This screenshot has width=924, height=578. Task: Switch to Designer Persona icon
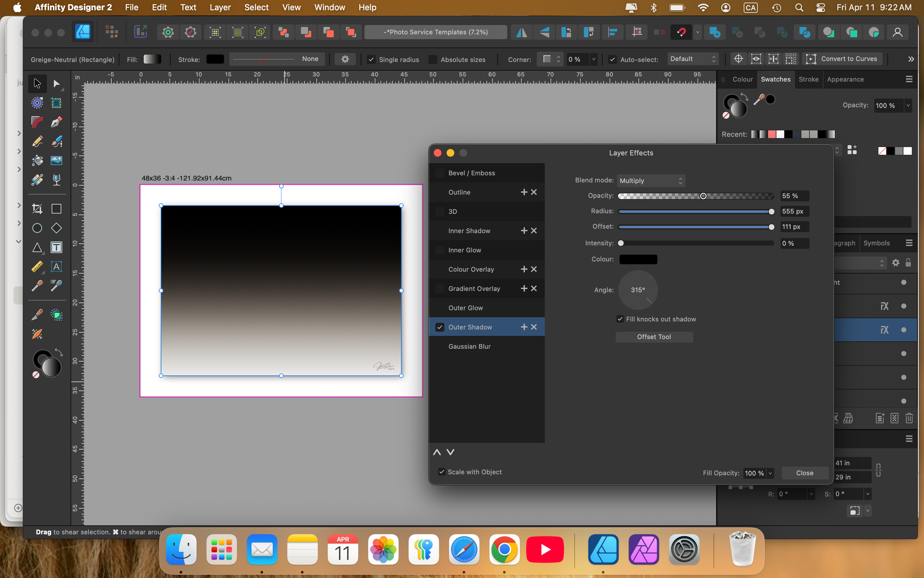click(83, 32)
